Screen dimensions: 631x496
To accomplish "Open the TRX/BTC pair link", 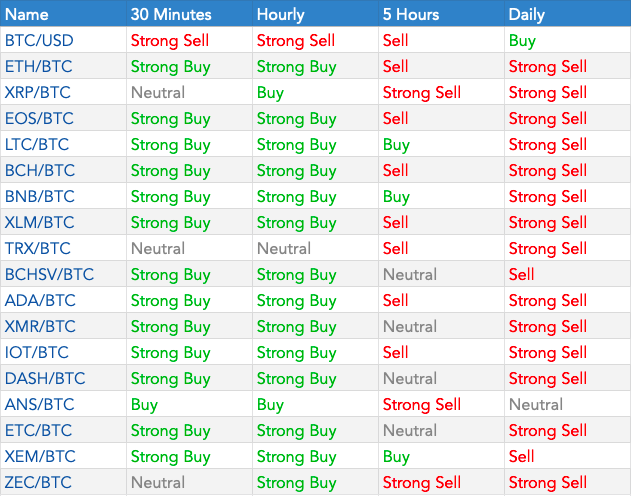I will point(38,249).
